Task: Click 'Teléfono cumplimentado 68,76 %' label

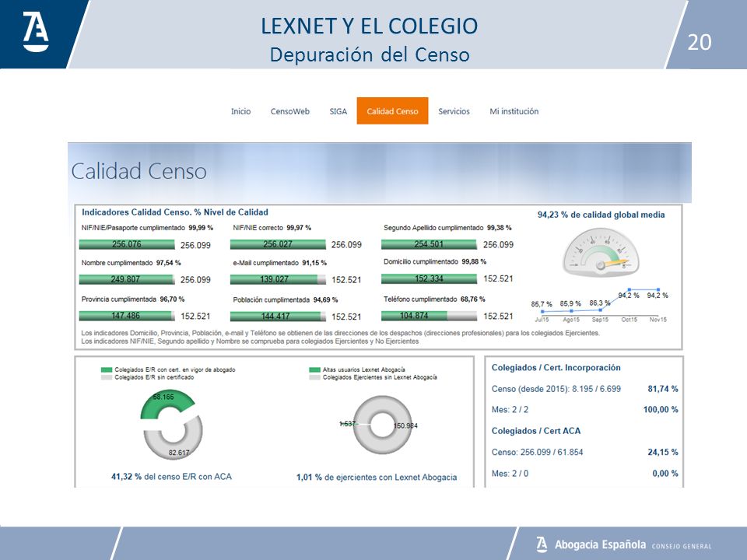Action: 434,299
